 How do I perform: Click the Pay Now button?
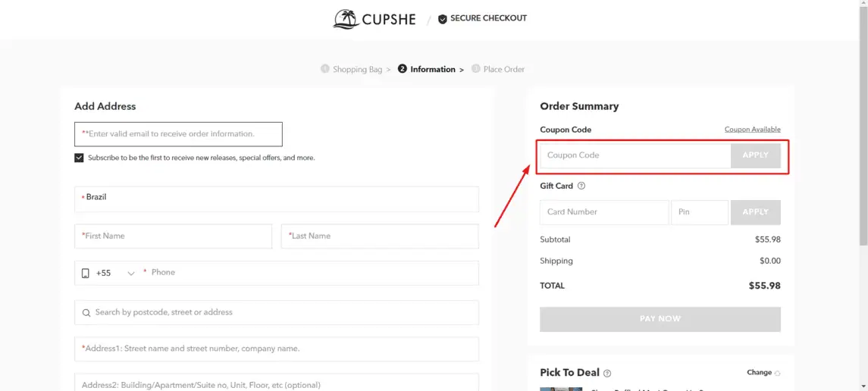pyautogui.click(x=660, y=319)
